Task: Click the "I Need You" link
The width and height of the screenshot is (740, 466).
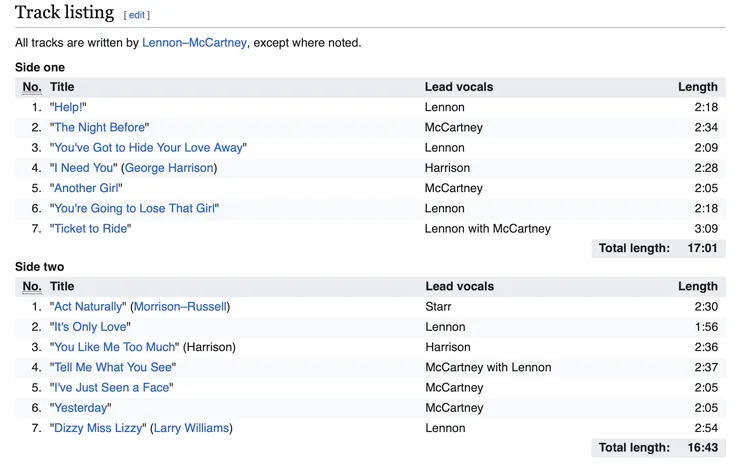Action: [84, 168]
